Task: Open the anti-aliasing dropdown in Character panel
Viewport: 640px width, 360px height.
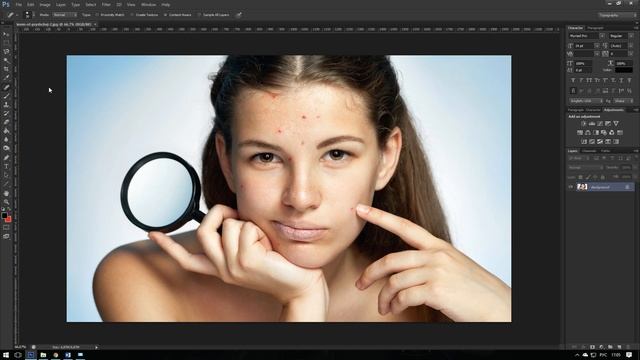Action: point(623,101)
